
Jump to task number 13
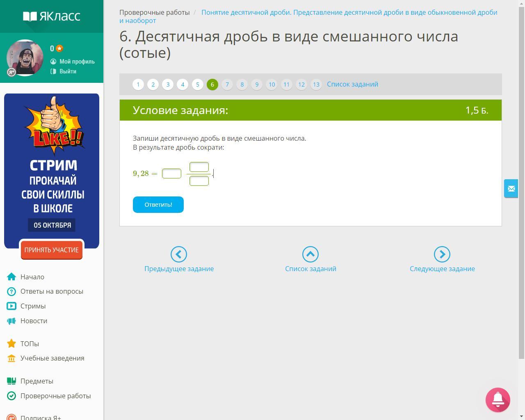point(316,84)
